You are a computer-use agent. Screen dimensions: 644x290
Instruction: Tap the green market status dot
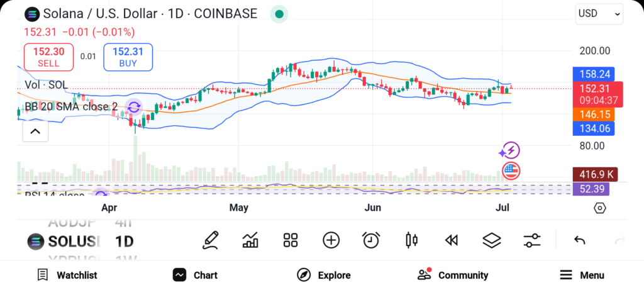[279, 14]
